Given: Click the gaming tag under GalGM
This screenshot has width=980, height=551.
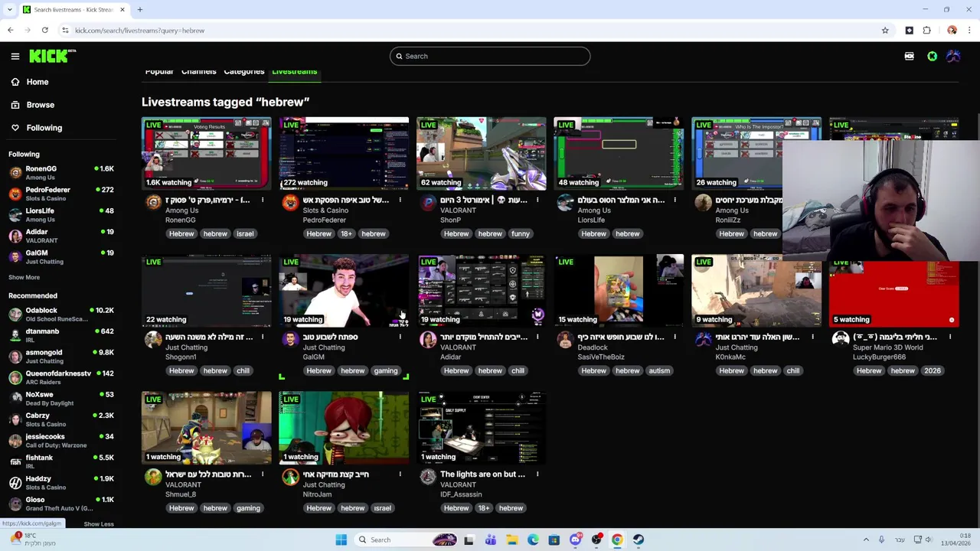Looking at the screenshot, I should click(386, 371).
